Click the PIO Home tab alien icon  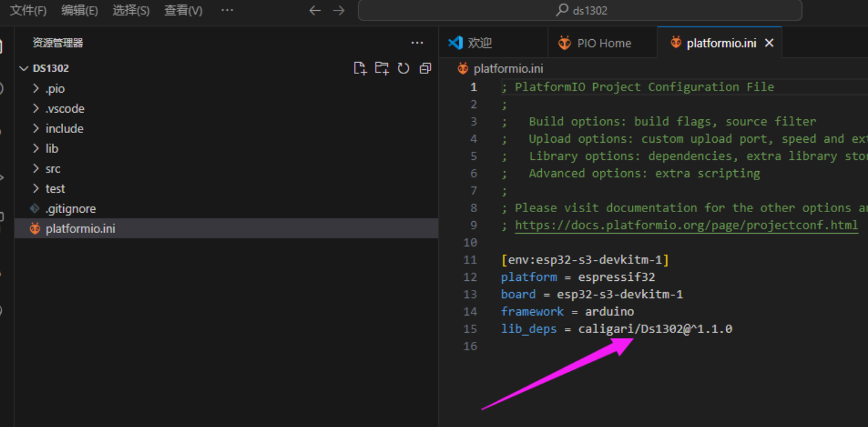click(x=565, y=43)
